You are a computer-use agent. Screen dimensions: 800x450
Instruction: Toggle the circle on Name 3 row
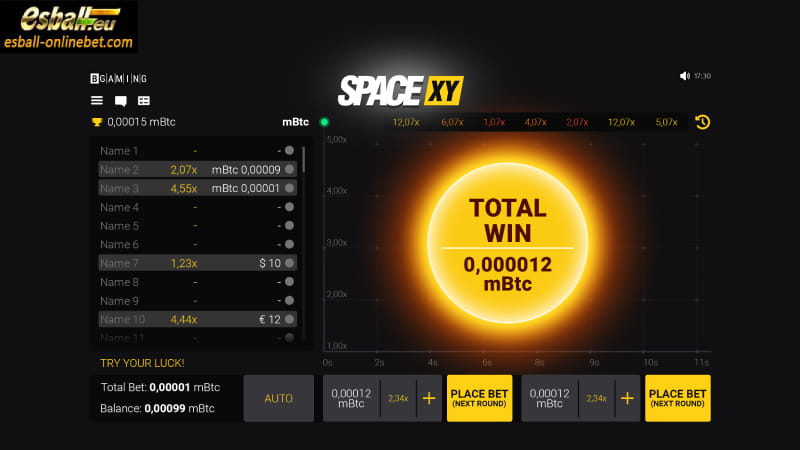(x=289, y=188)
